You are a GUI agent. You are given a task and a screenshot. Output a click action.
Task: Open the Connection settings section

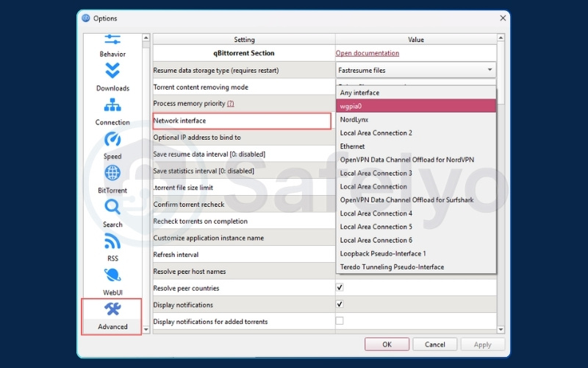(112, 111)
